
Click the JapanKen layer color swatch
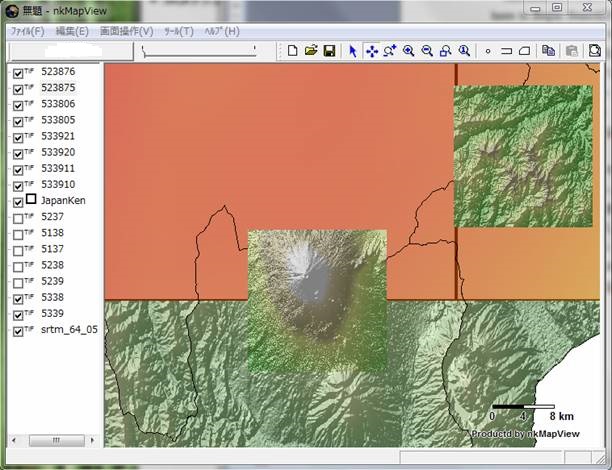31,200
